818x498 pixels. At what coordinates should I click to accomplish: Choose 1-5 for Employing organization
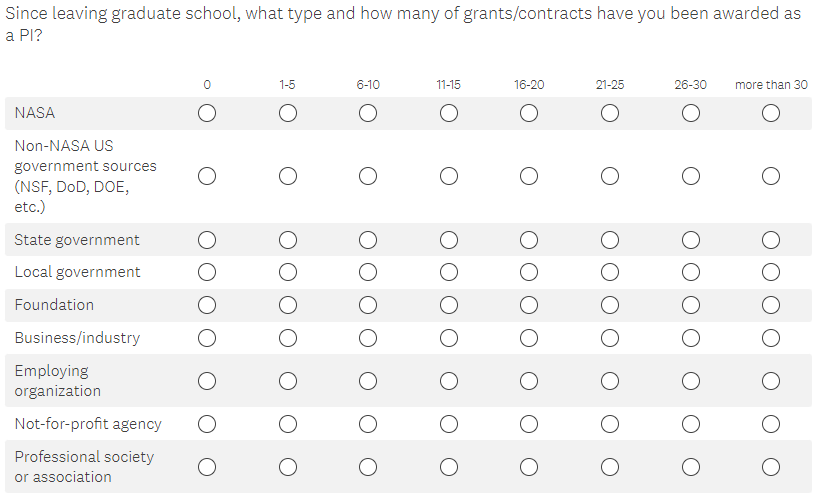[x=288, y=381]
